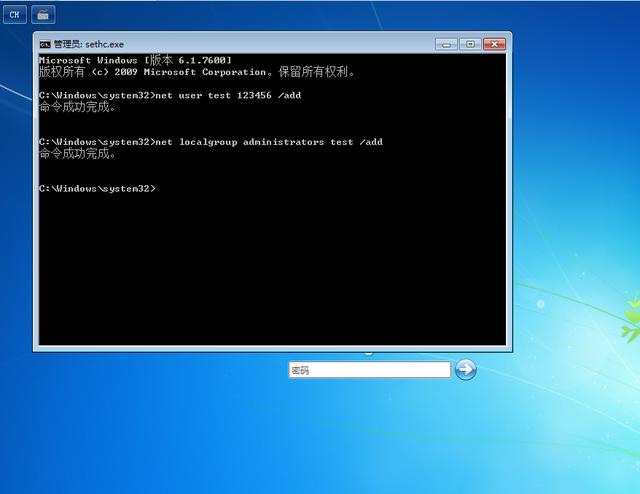The image size is (640, 494).
Task: Click the last empty C:\Windows\system32> prompt
Action: click(x=98, y=189)
